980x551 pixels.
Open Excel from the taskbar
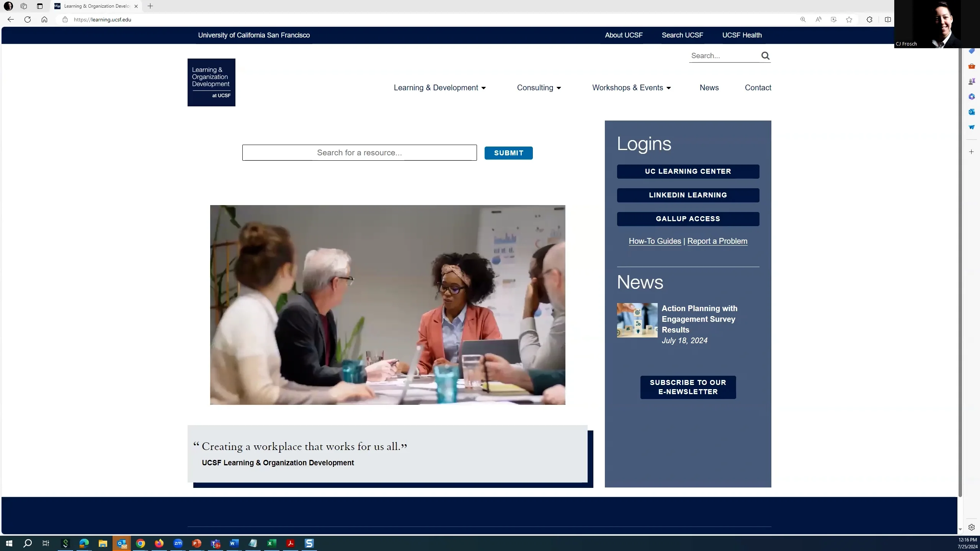pyautogui.click(x=271, y=543)
